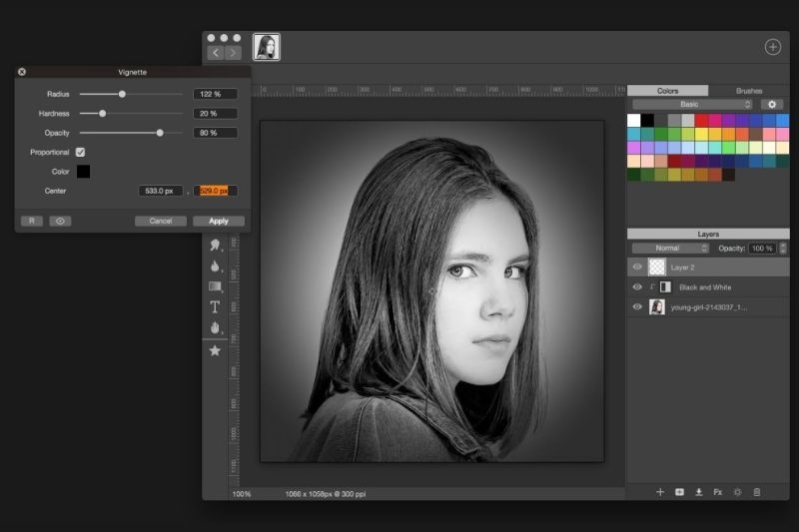
Task: Click the download/import layer icon
Action: 698,492
